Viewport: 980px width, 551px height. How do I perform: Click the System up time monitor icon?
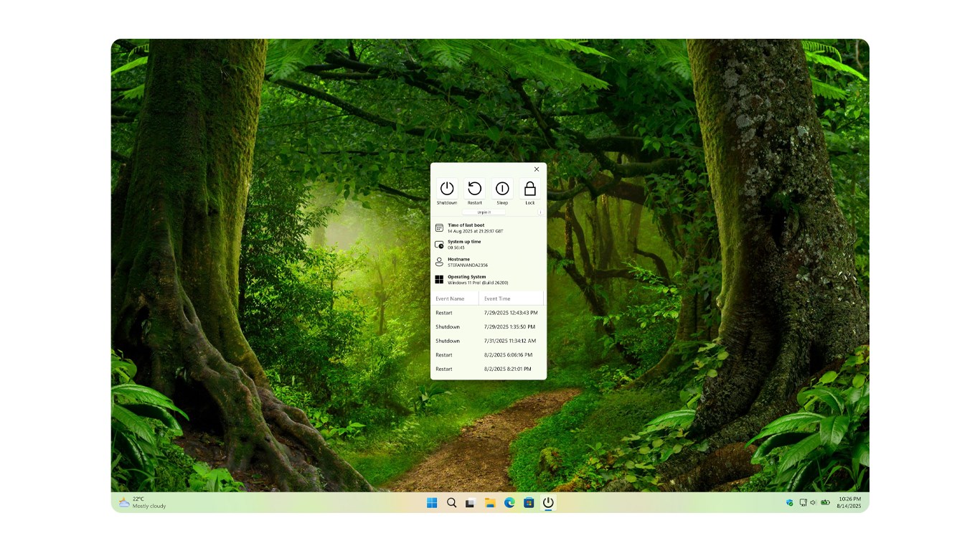(439, 245)
